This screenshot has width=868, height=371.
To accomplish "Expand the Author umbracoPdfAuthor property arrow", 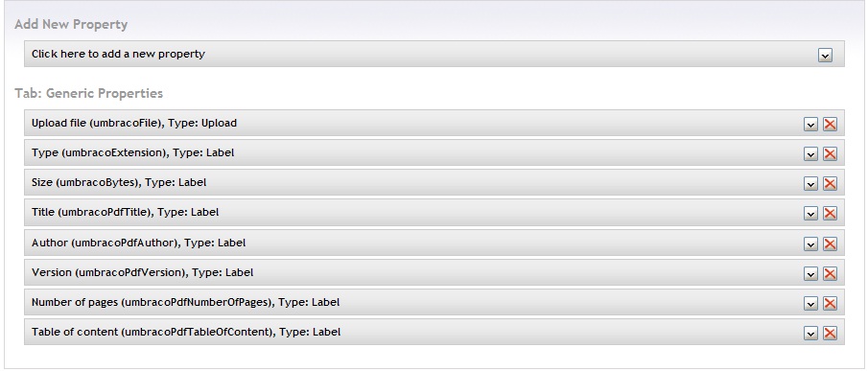I will 810,244.
